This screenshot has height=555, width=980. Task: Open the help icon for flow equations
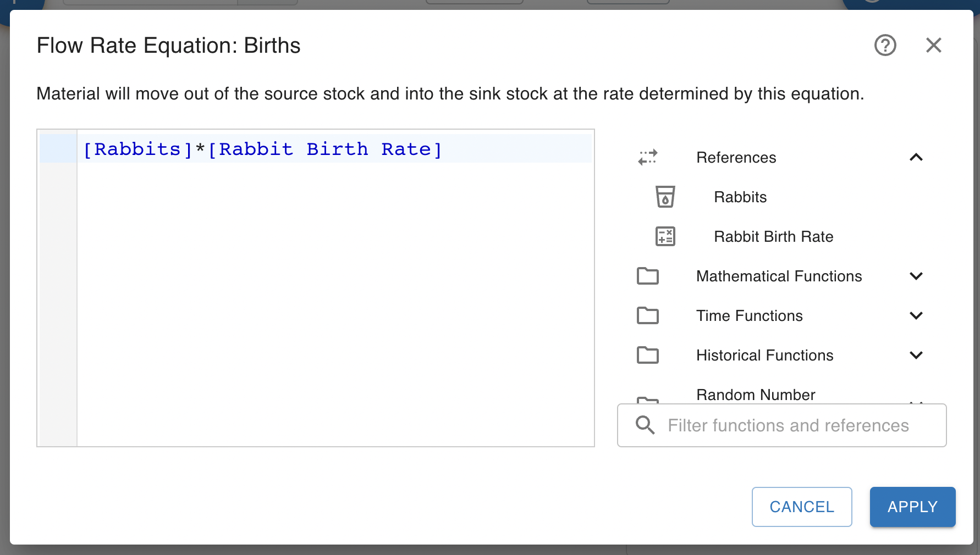tap(885, 45)
